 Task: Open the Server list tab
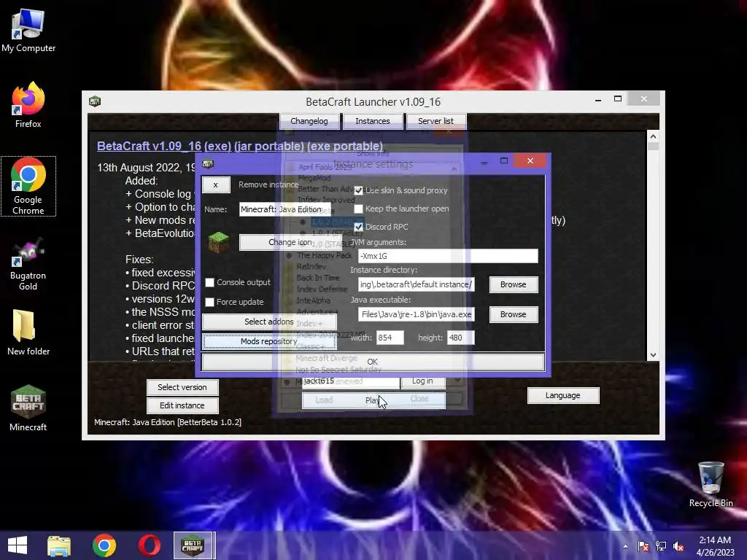point(436,121)
